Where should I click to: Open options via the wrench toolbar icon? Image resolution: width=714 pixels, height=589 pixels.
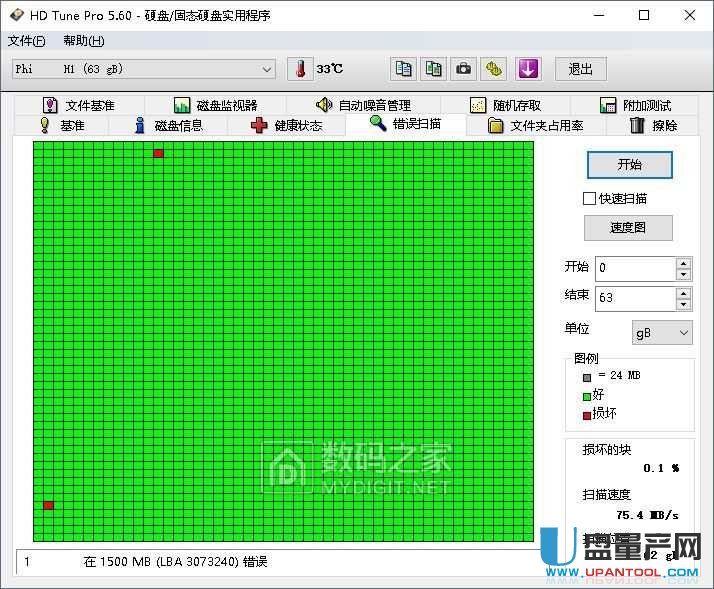[494, 69]
